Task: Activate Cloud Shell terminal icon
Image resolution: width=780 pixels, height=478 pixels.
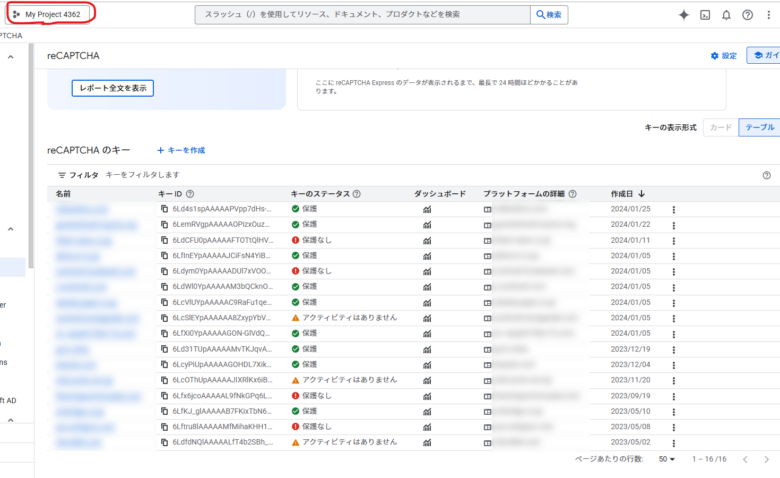Action: click(x=705, y=15)
